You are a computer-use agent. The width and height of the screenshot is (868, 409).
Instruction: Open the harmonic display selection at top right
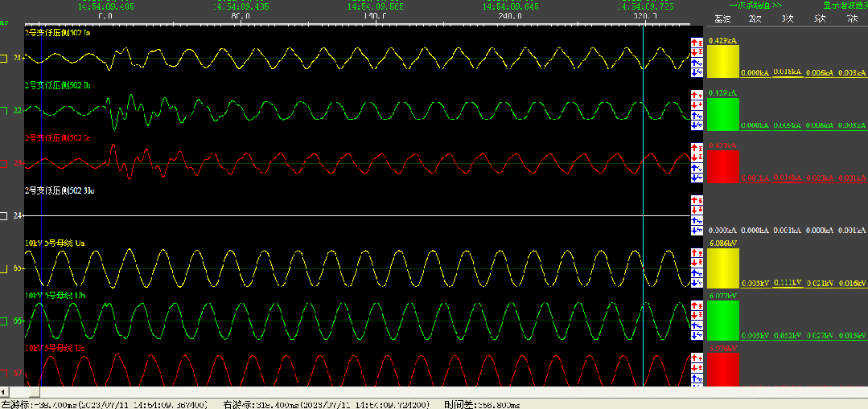click(x=845, y=5)
